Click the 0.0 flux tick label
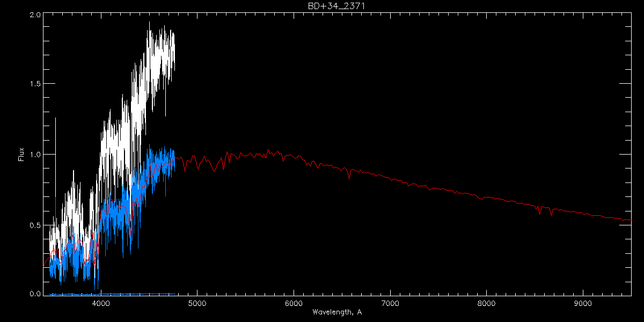This screenshot has width=644, height=322. coord(35,293)
